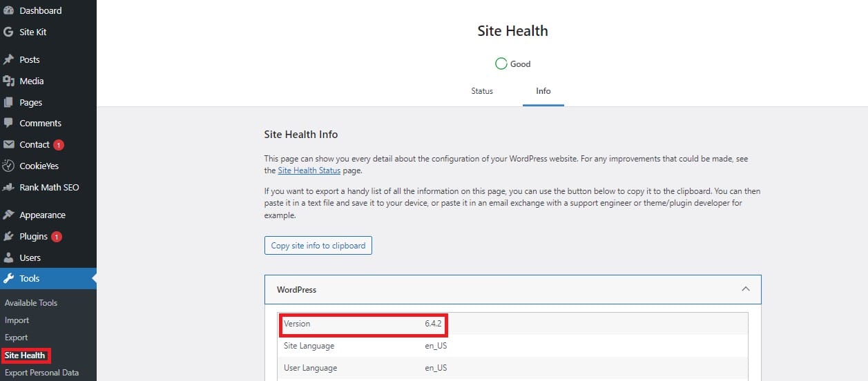Click the Plugins plug icon
Screen dimensions: 868x381
coord(8,236)
